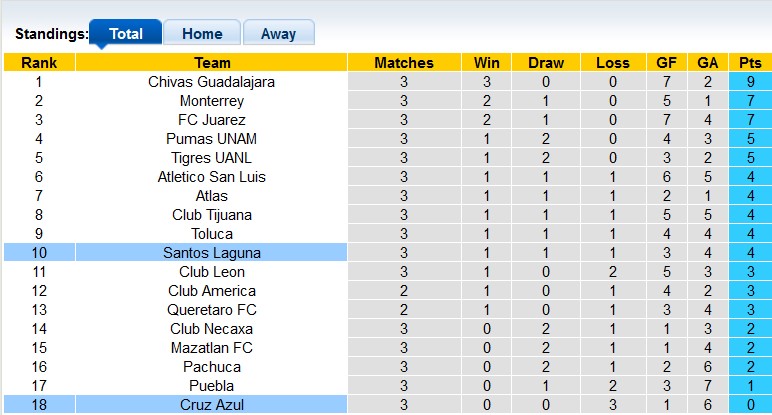Click Chivas Guadalajara's 9 points cell

(749, 82)
